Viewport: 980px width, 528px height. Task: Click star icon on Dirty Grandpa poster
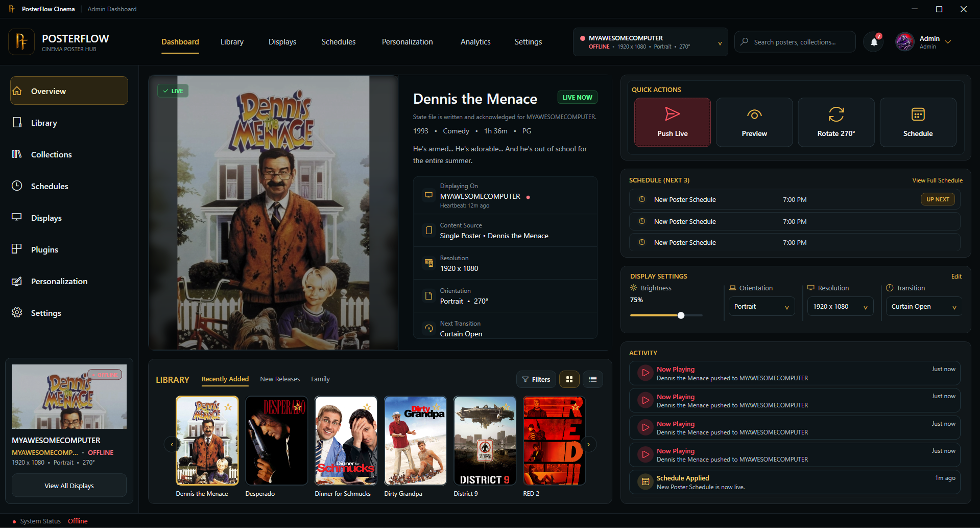tap(437, 407)
